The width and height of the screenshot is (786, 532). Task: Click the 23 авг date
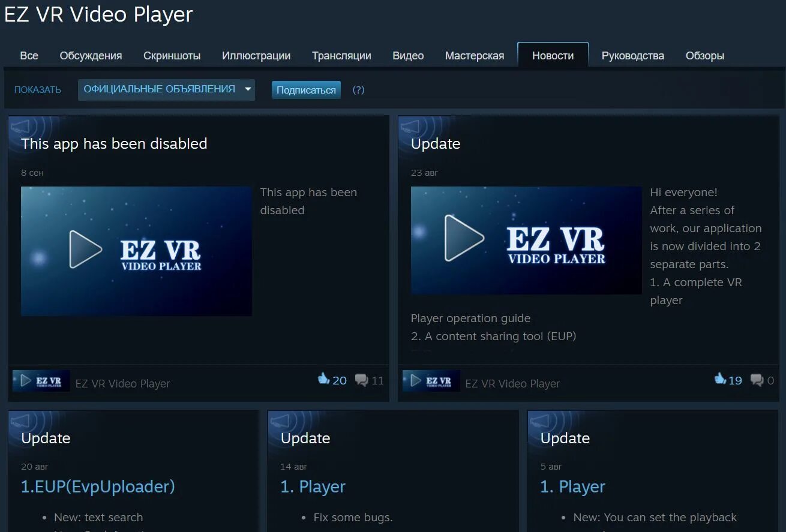(424, 173)
